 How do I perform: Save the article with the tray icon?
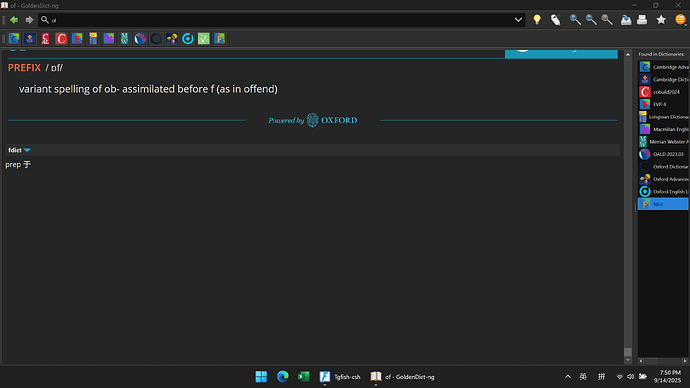coord(626,20)
